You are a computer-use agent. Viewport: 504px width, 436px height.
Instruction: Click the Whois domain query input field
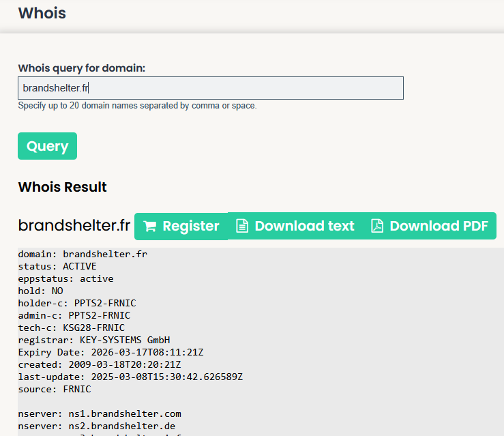[x=211, y=88]
